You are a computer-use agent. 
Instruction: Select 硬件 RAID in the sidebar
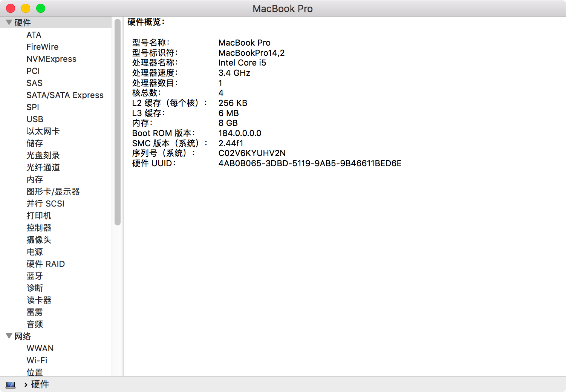coord(46,264)
